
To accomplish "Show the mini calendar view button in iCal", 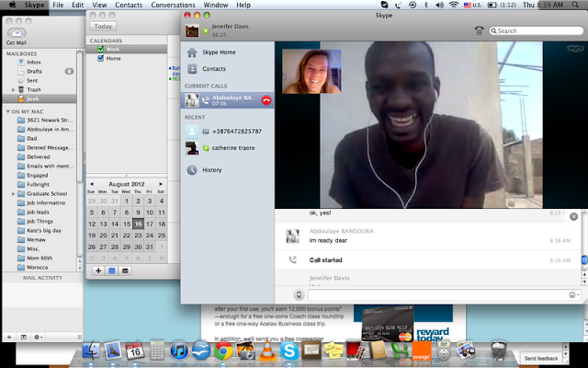I will click(112, 270).
